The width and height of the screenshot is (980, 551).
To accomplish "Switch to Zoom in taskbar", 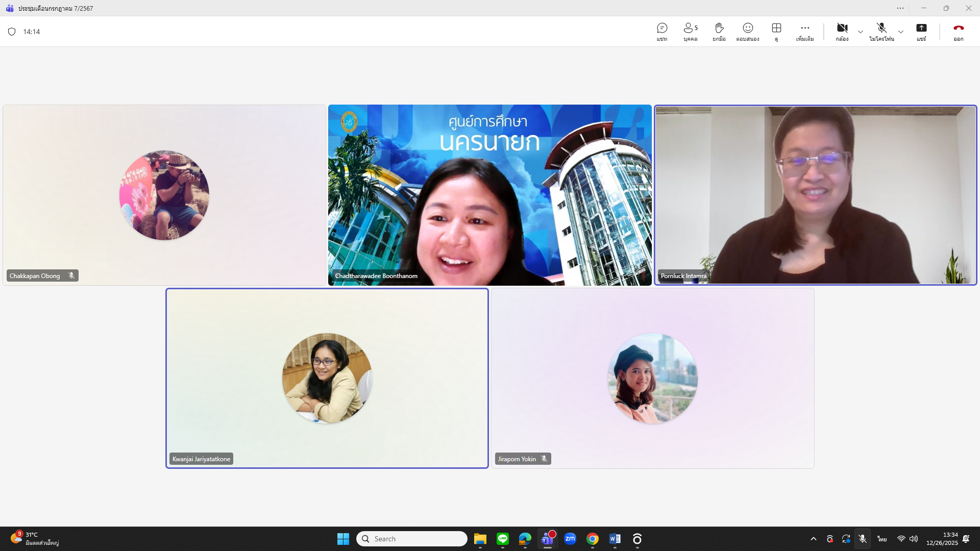I will click(x=570, y=539).
